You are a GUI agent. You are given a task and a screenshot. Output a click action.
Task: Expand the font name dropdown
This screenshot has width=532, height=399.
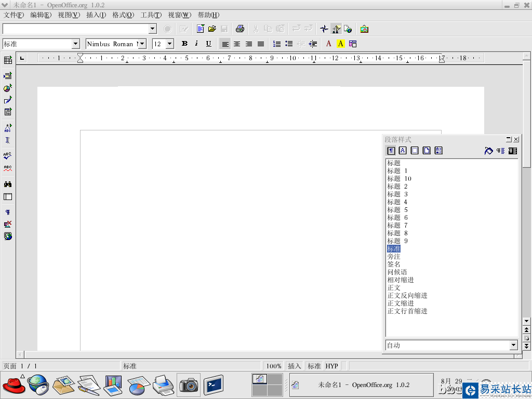click(142, 44)
